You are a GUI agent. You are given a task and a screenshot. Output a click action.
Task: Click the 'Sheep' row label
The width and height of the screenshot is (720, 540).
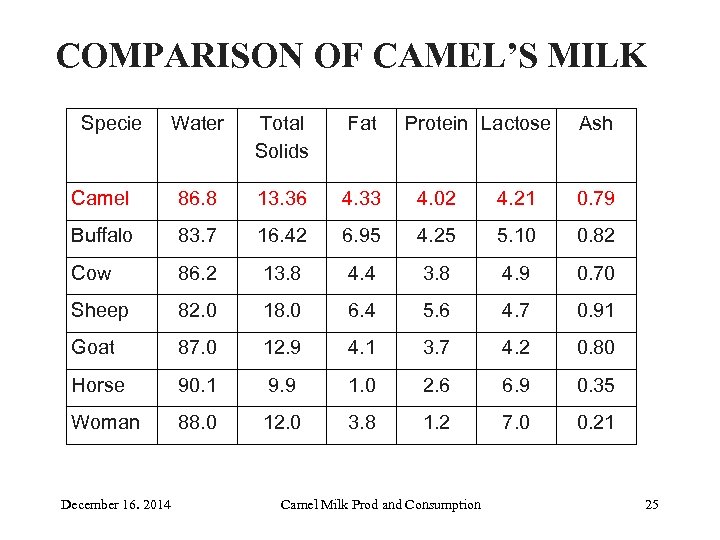(100, 310)
